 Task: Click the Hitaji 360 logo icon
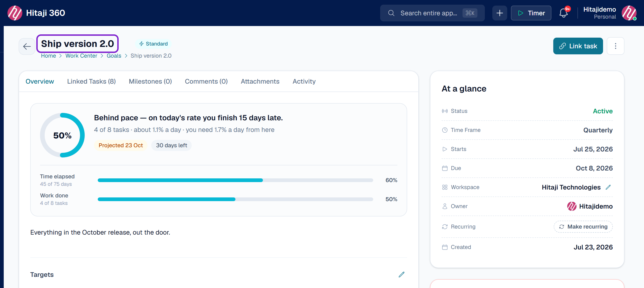(15, 13)
